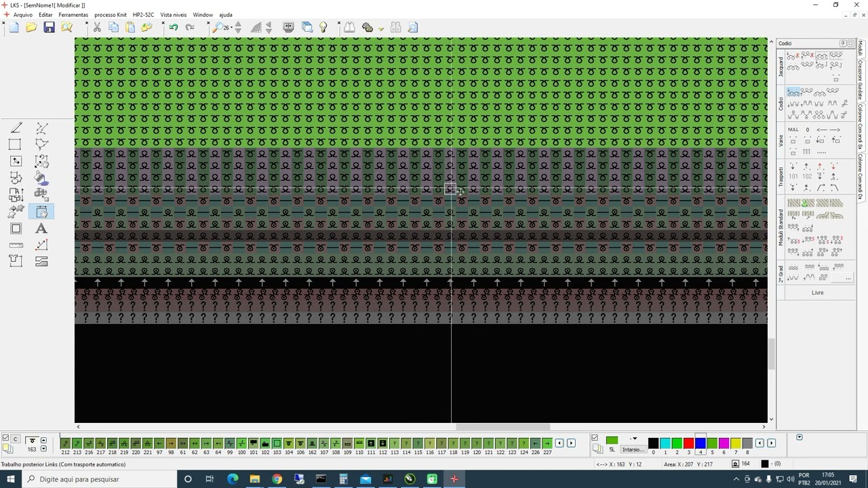Select the paint bucket fill tool
Image resolution: width=868 pixels, height=488 pixels.
pyautogui.click(x=41, y=178)
